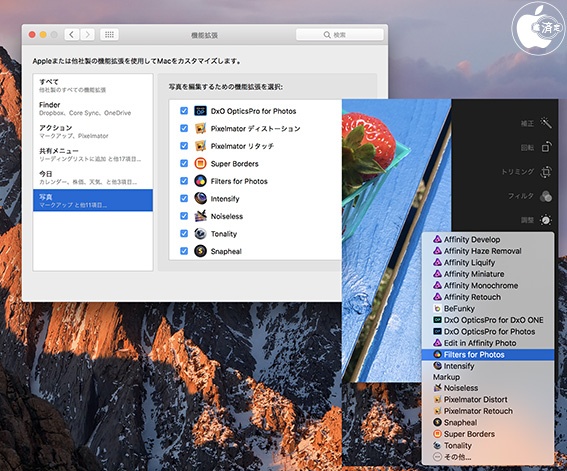Choose Edit in Affinity Photo
Image resolution: width=567 pixels, height=471 pixels.
tap(488, 343)
